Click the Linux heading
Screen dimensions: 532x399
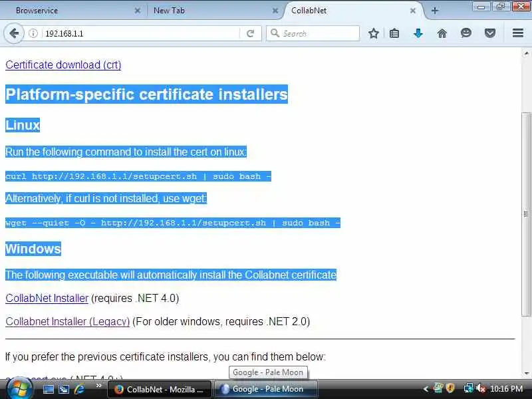click(23, 125)
